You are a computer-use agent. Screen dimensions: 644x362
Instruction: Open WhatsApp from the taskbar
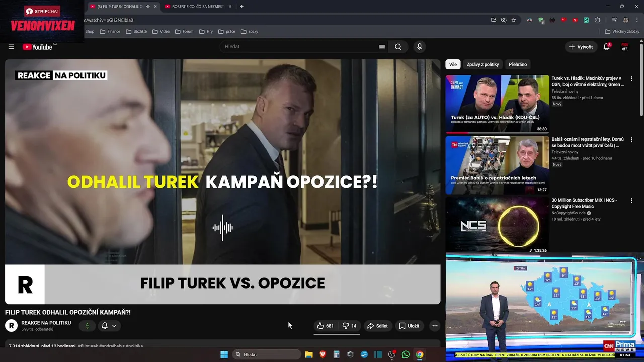[x=406, y=354]
